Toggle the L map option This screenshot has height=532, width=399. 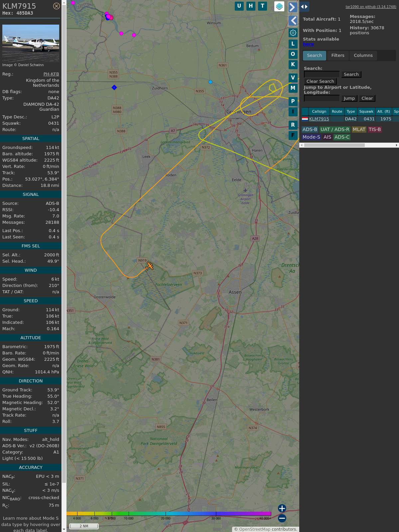(x=293, y=44)
